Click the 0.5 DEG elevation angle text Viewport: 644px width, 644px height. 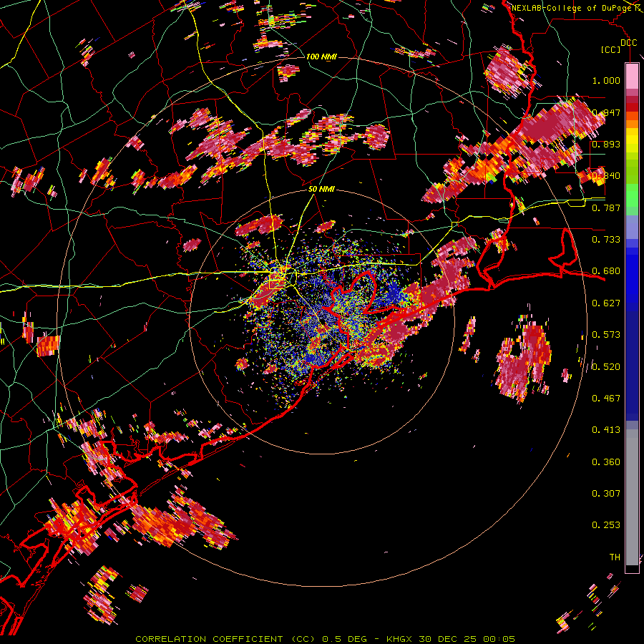[346, 639]
